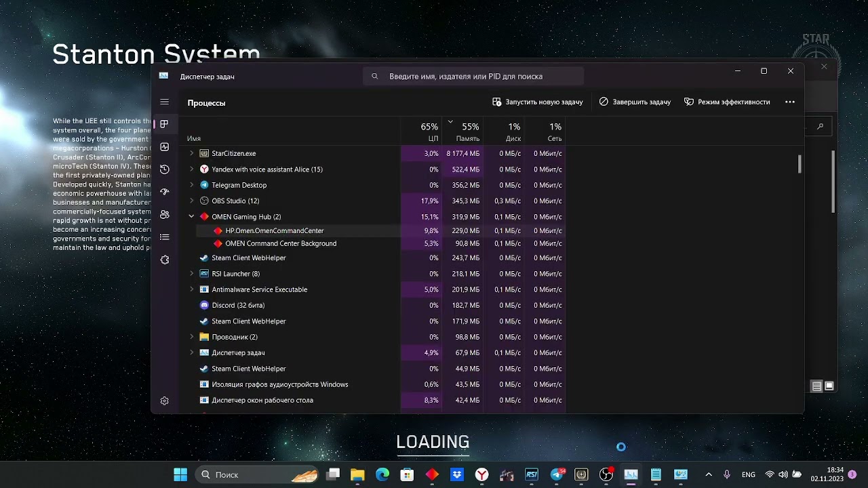Open RSI Launcher from the taskbar

(532, 474)
